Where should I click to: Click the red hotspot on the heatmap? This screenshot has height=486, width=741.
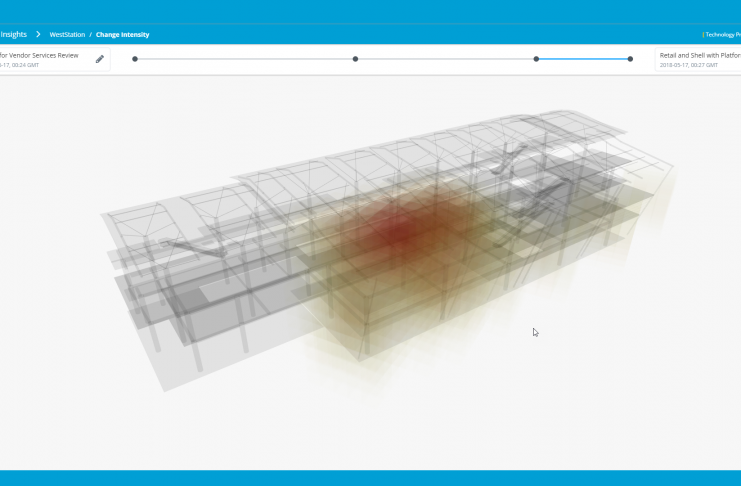point(400,228)
